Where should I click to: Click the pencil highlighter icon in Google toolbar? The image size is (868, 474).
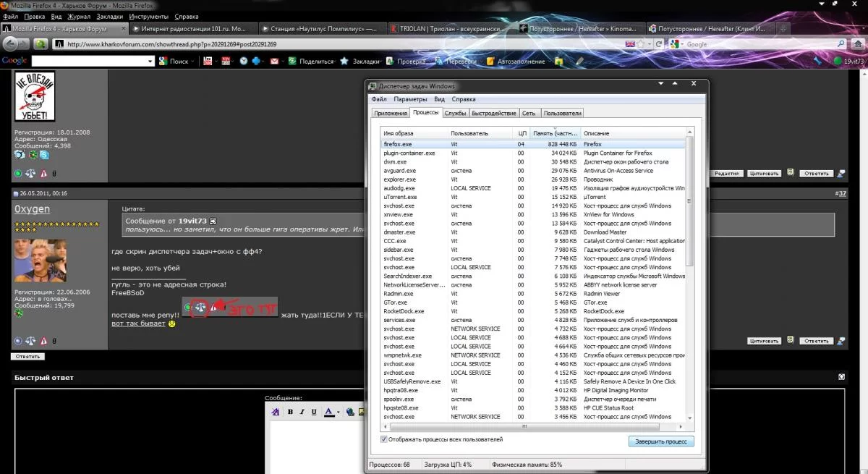pyautogui.click(x=579, y=62)
